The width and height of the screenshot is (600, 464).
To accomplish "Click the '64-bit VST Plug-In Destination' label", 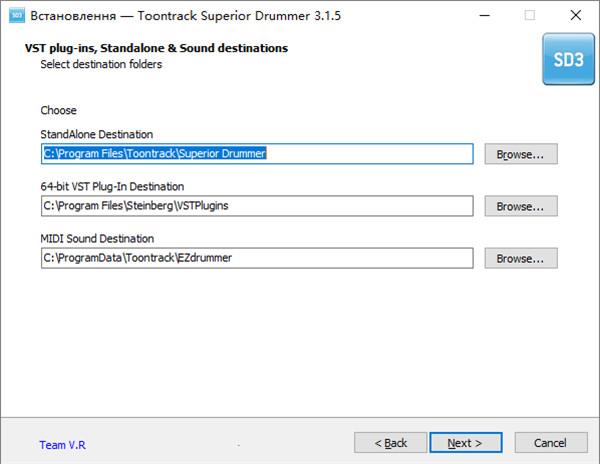I will [112, 186].
